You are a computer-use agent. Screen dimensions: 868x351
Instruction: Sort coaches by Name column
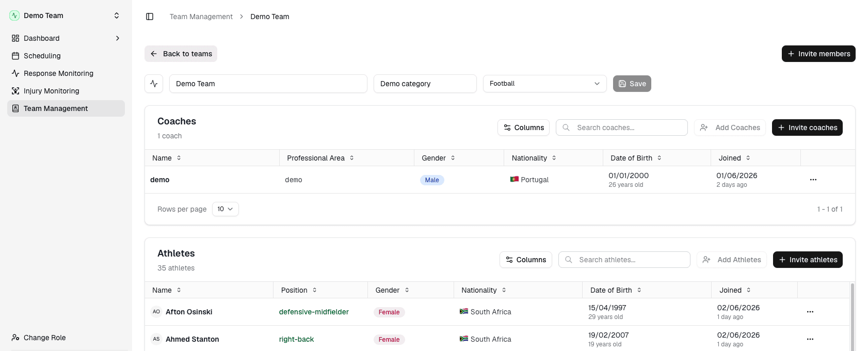(x=167, y=158)
